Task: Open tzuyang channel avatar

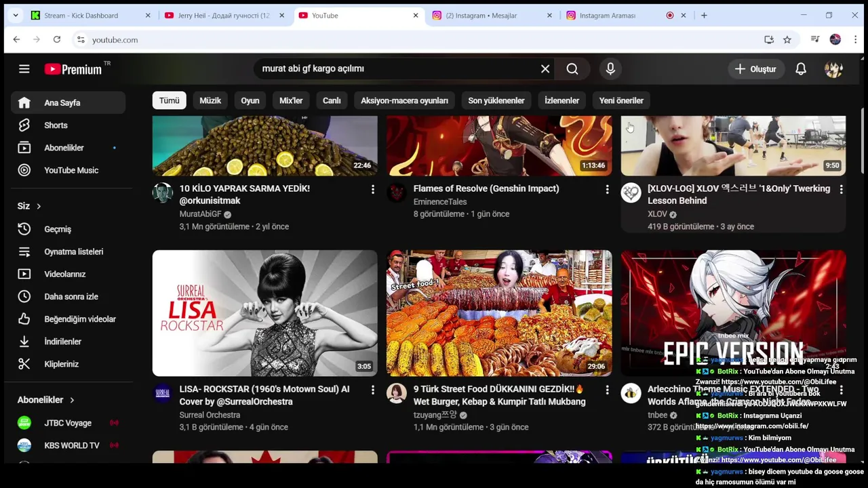Action: [x=397, y=393]
